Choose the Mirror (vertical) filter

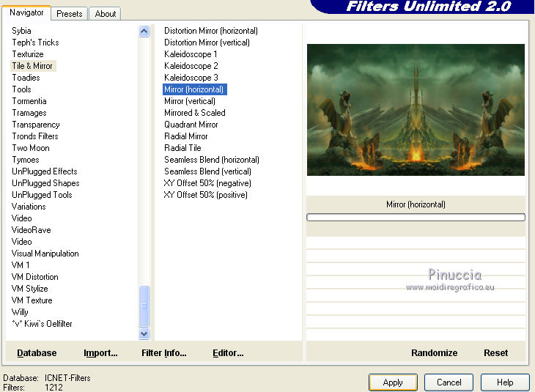pyautogui.click(x=190, y=101)
